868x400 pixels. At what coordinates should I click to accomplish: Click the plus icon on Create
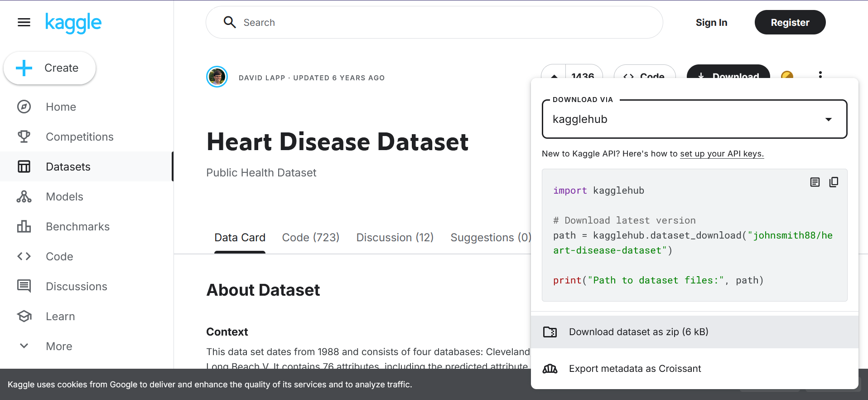click(24, 68)
